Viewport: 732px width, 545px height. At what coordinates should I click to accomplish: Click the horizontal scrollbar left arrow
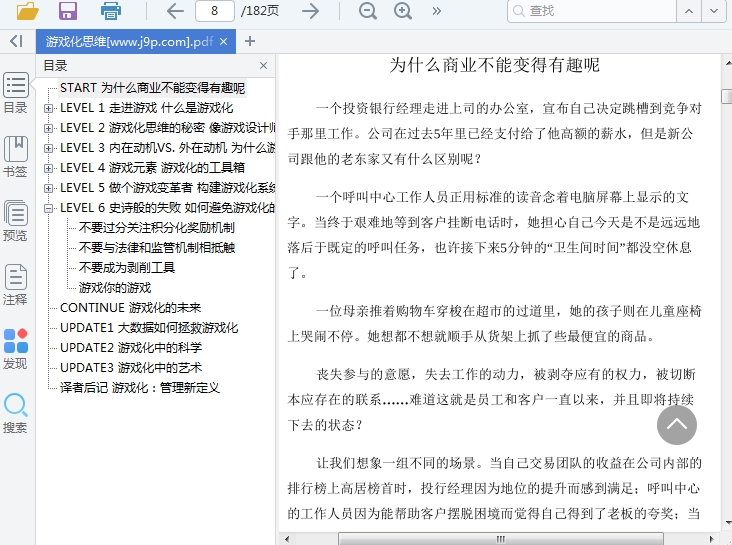286,539
